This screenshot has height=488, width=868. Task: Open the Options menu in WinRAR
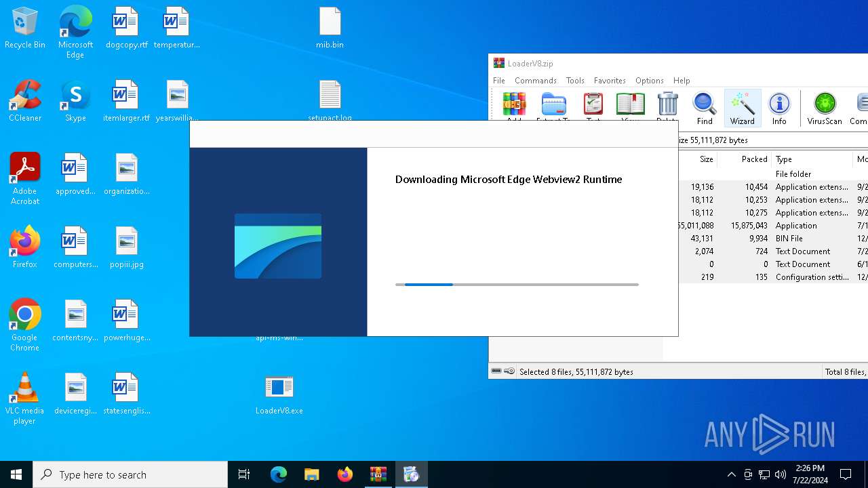(649, 80)
